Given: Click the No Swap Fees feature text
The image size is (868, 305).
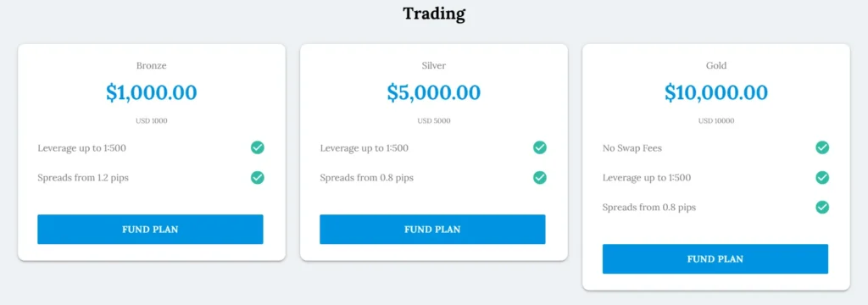Looking at the screenshot, I should point(632,148).
